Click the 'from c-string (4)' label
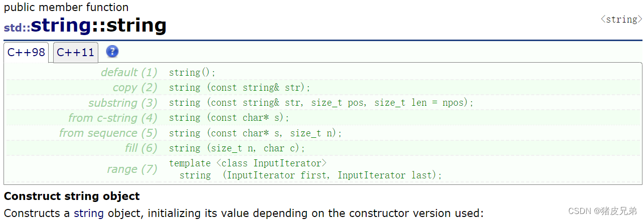The height and width of the screenshot is (220, 644). tap(113, 118)
